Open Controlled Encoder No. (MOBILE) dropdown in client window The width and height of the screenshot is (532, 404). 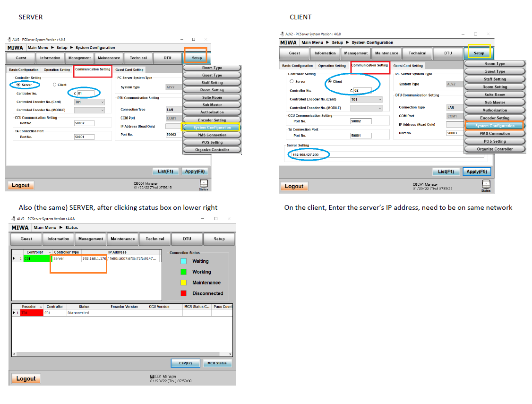coord(379,108)
